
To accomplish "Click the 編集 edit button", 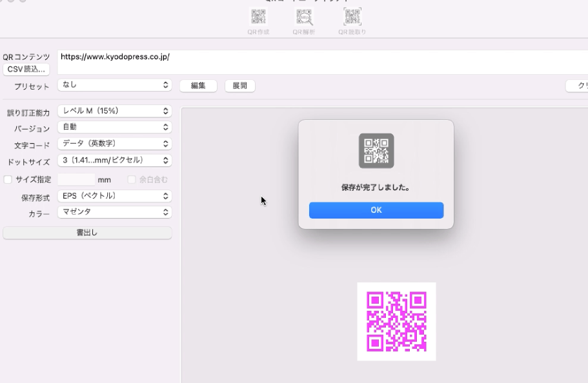I will 198,86.
